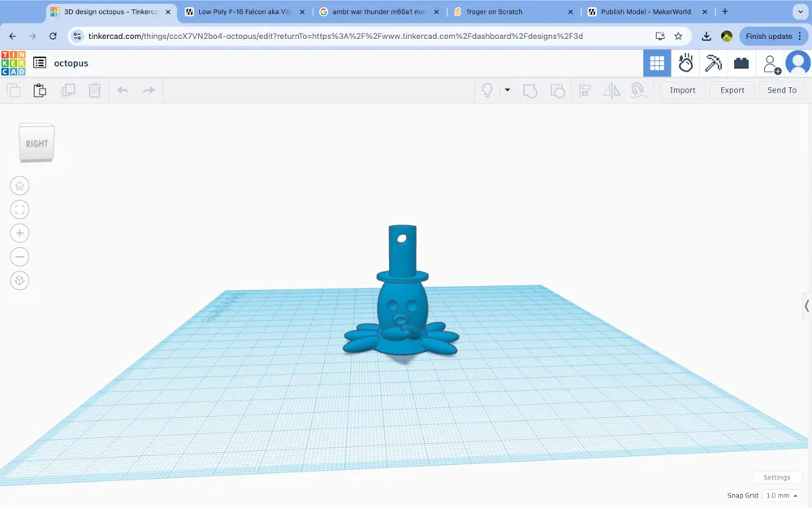
Task: Click the Mirror tool icon
Action: [x=611, y=91]
